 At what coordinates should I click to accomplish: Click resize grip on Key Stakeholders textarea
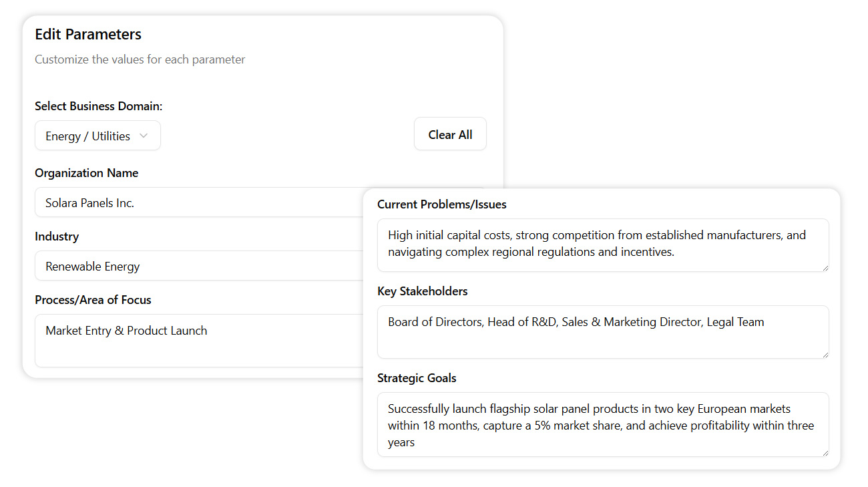[x=825, y=354]
